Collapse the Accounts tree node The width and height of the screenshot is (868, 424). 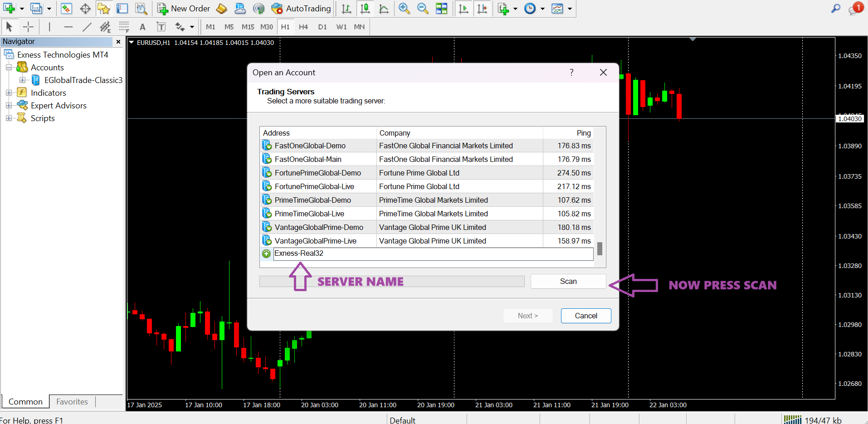9,68
